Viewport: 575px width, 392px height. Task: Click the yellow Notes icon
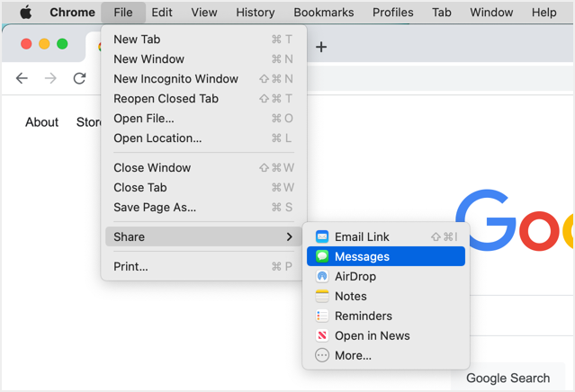point(322,297)
